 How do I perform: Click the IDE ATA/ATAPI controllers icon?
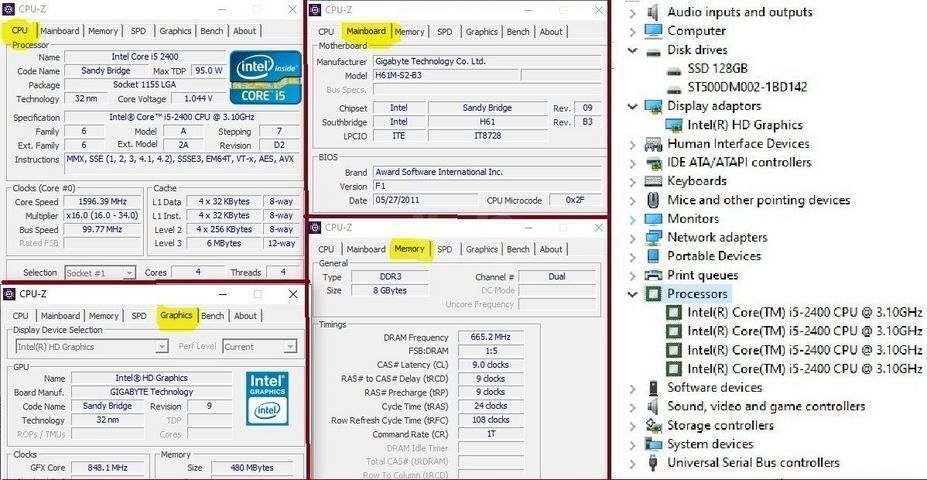653,163
